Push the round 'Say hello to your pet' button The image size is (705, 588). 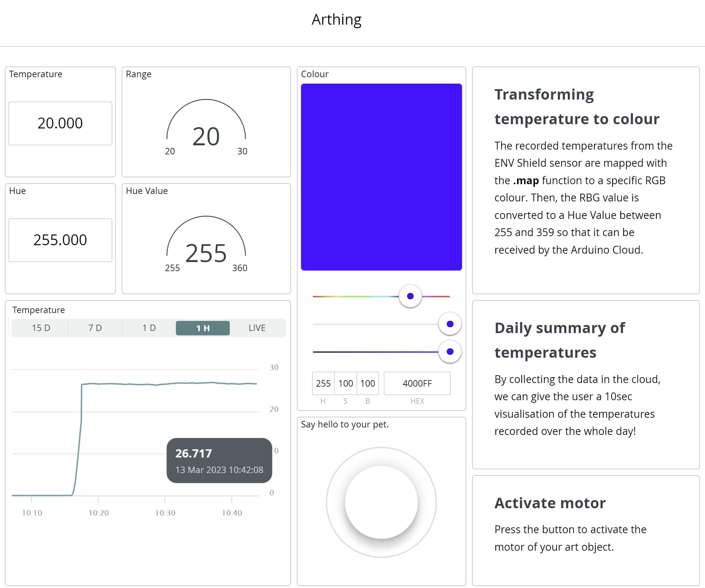point(381,502)
